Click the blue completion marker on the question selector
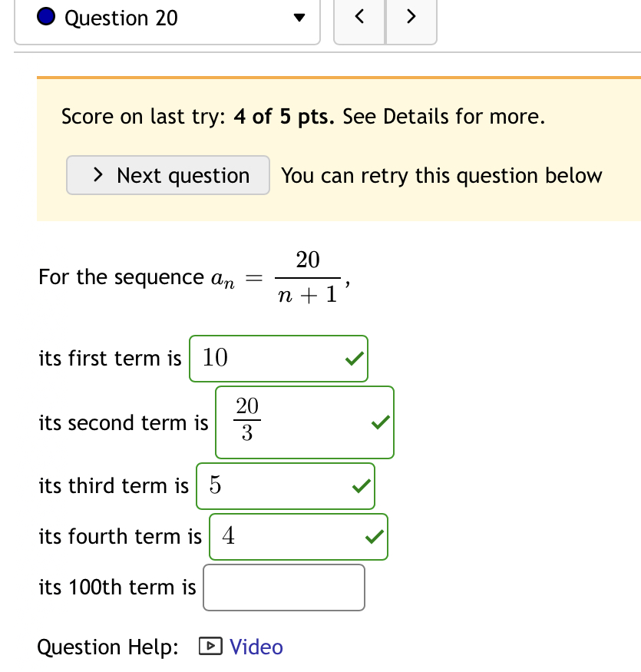This screenshot has width=641, height=672. (45, 16)
